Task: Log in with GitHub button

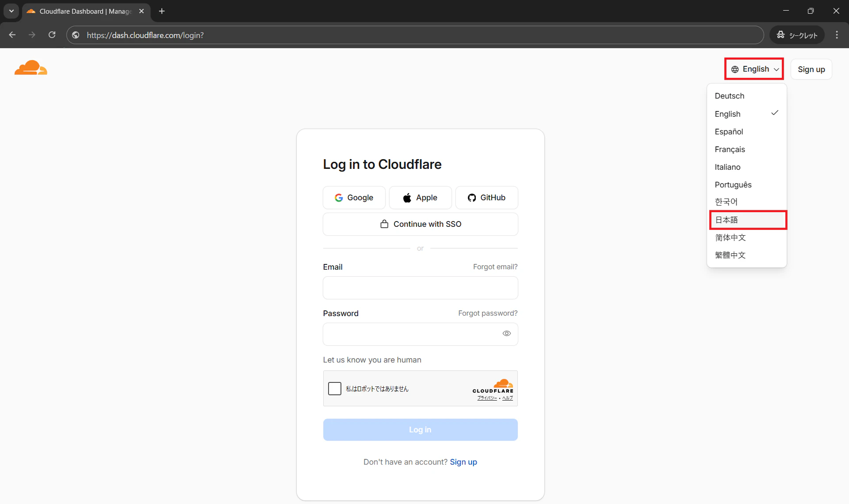Action: (486, 198)
